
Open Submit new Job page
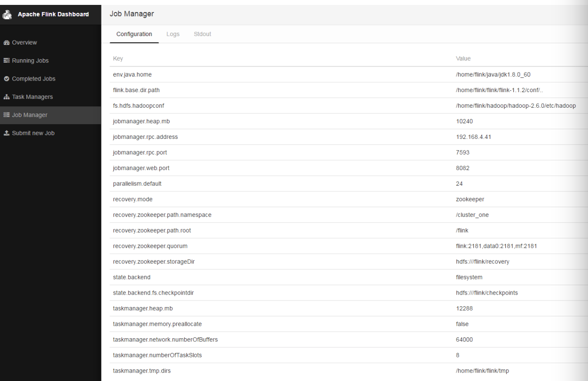[x=33, y=133]
